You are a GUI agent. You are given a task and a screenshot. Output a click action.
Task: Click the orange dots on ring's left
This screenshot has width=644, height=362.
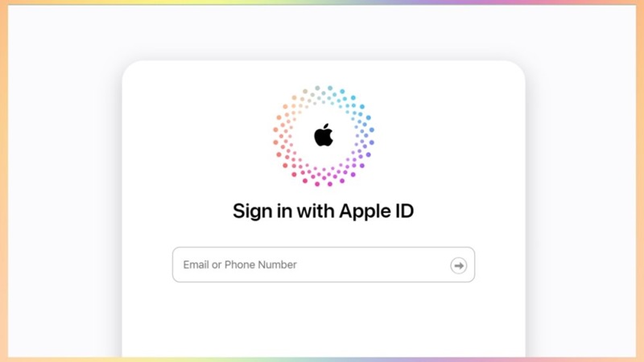[x=283, y=131]
